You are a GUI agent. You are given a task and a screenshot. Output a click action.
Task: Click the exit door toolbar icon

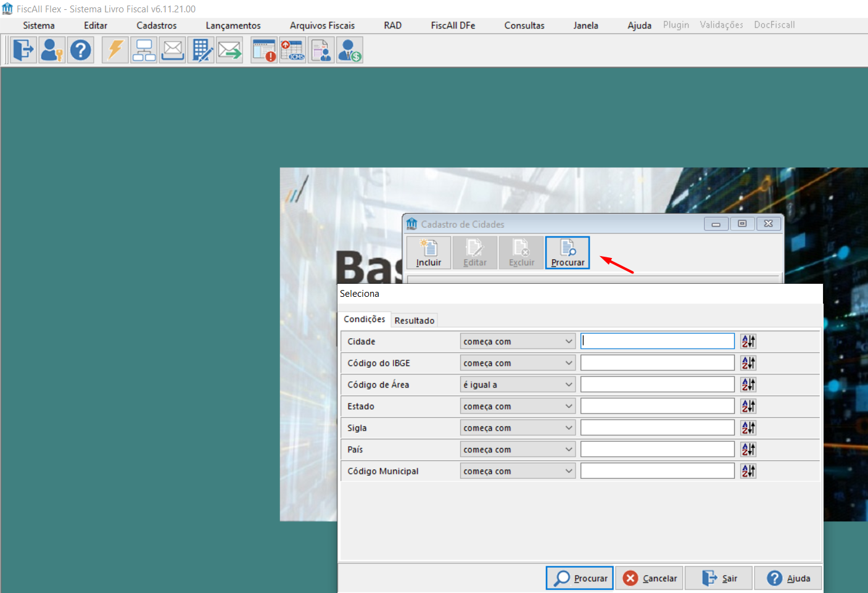pos(23,50)
